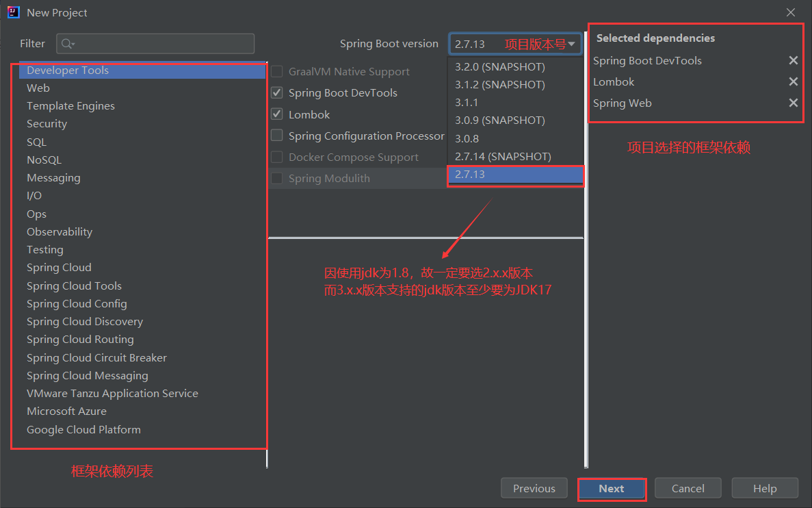Select VMware Tanzu Application Service category

coord(142,394)
